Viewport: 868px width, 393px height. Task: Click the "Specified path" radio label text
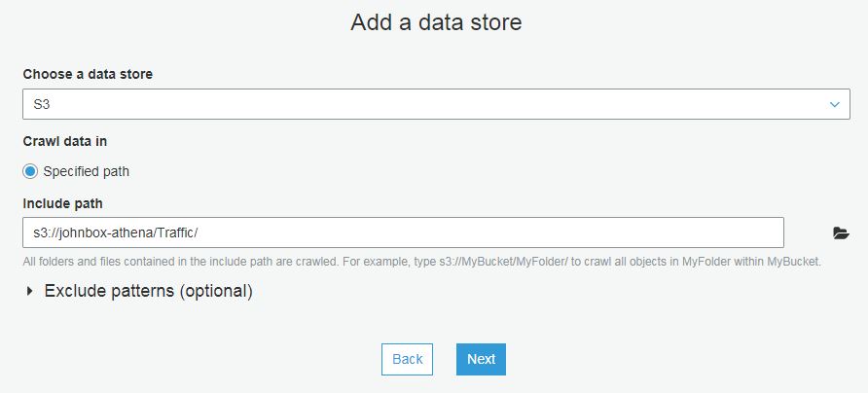pos(87,171)
